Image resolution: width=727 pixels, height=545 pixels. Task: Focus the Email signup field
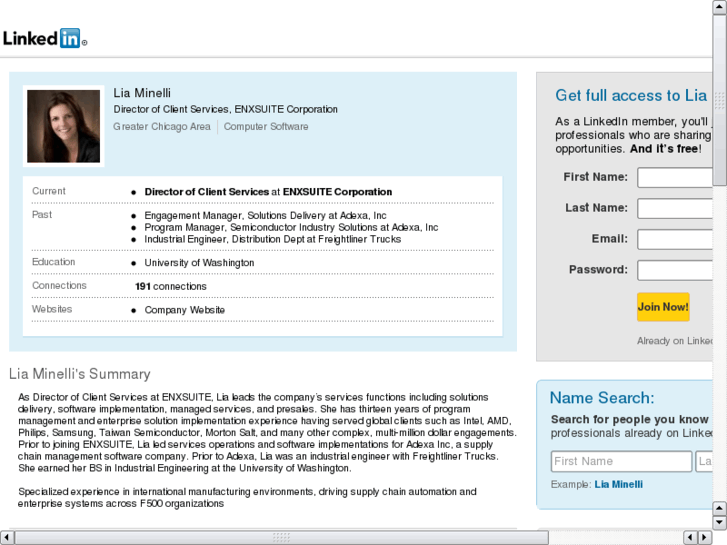coord(675,239)
